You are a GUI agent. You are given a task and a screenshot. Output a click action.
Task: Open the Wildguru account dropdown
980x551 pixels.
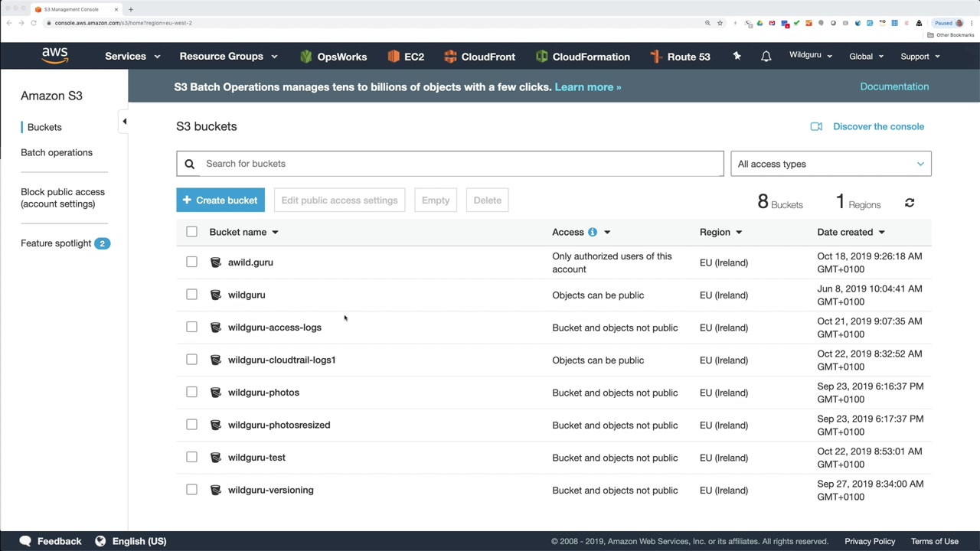(810, 56)
